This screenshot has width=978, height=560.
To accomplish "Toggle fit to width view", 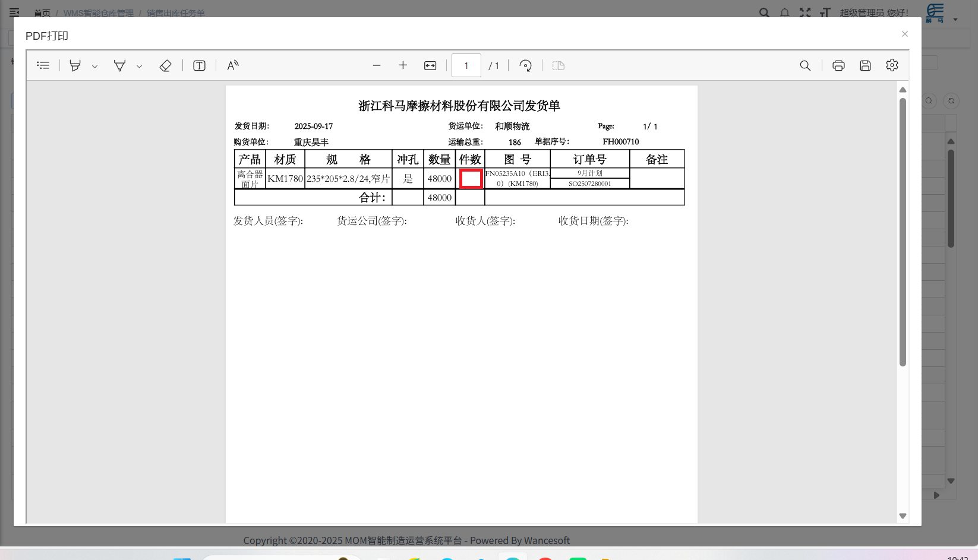I will point(430,65).
